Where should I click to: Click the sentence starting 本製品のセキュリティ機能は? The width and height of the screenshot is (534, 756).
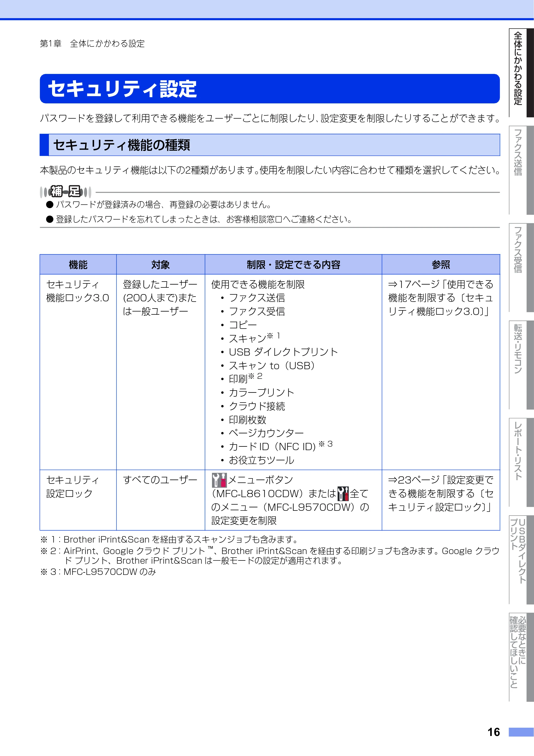tap(270, 170)
